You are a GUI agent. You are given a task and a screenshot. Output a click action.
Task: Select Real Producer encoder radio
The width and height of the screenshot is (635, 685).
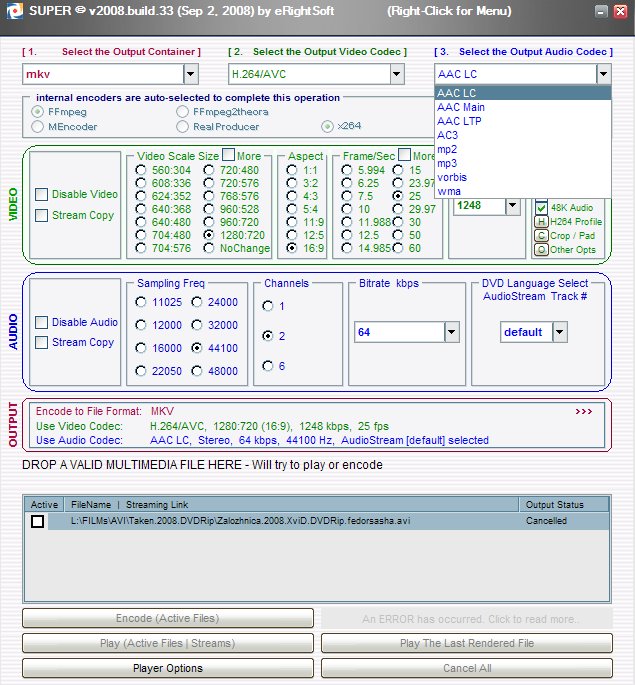click(182, 127)
